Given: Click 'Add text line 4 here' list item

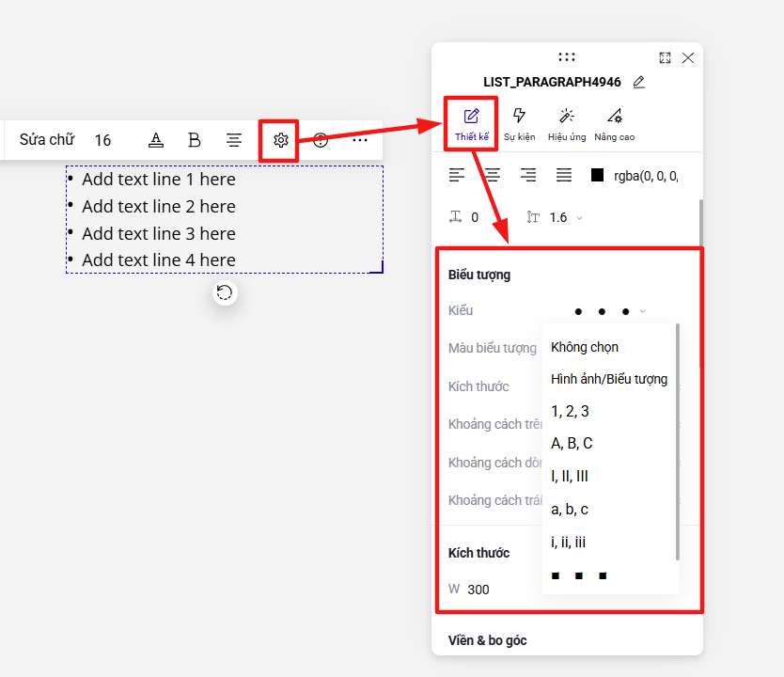Looking at the screenshot, I should 159,260.
